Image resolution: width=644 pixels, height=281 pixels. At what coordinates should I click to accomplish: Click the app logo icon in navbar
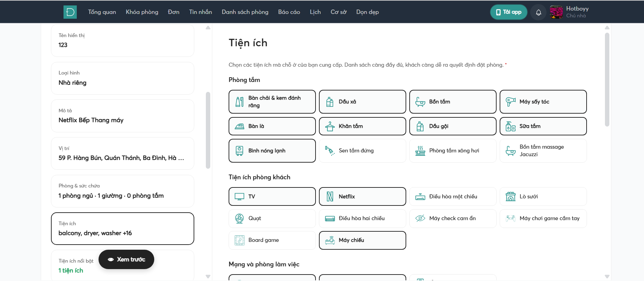(x=70, y=12)
